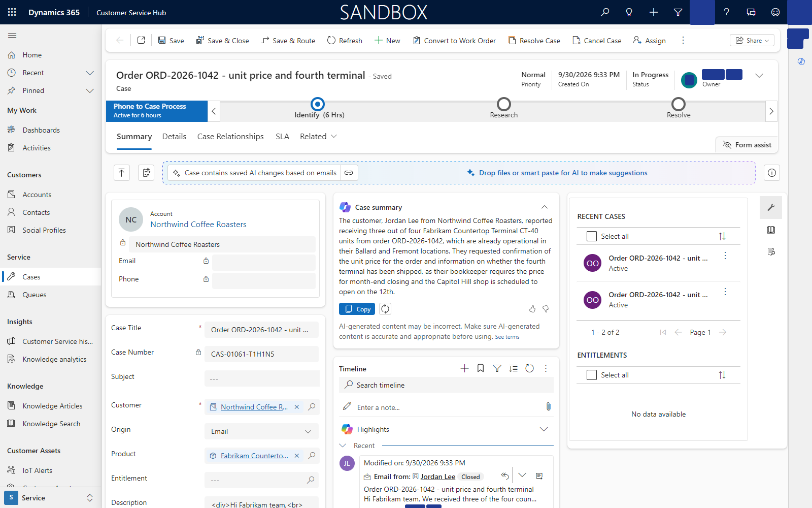Select the Identify stage marker

(318, 104)
